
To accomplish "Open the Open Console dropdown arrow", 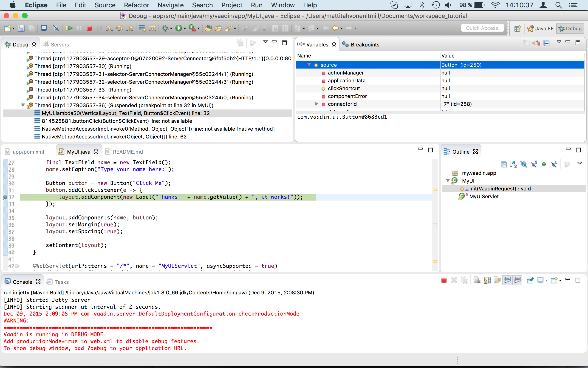I will pyautogui.click(x=560, y=281).
